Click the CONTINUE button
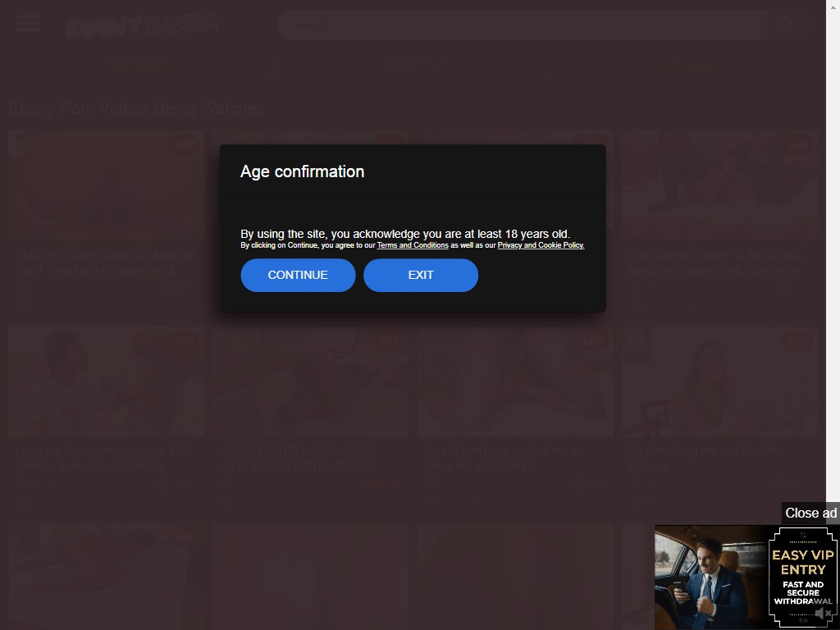 coord(298,275)
